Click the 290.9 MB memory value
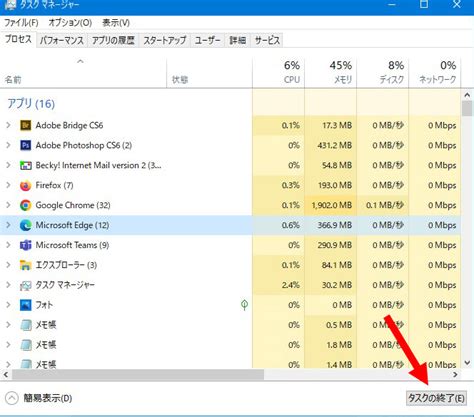This screenshot has height=417, width=474. [335, 245]
